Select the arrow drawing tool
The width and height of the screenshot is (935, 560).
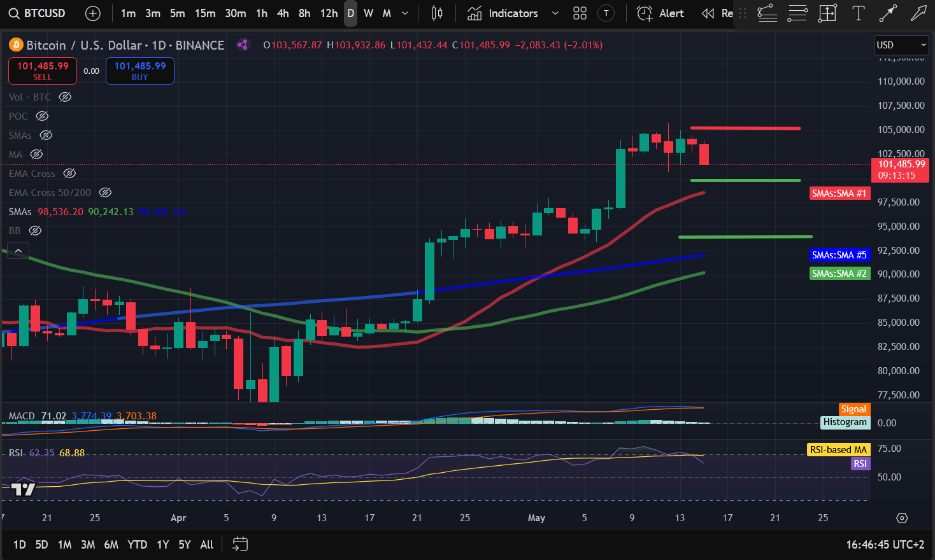[x=918, y=13]
